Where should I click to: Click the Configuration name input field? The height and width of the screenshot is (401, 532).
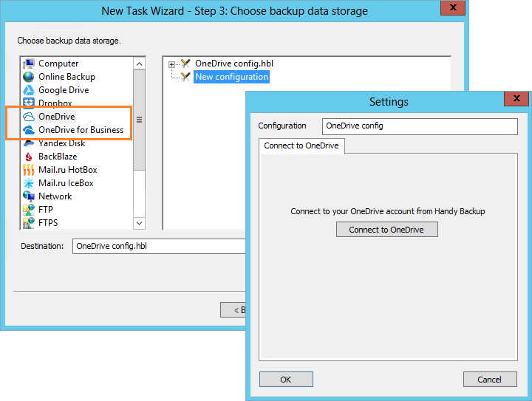pyautogui.click(x=420, y=126)
